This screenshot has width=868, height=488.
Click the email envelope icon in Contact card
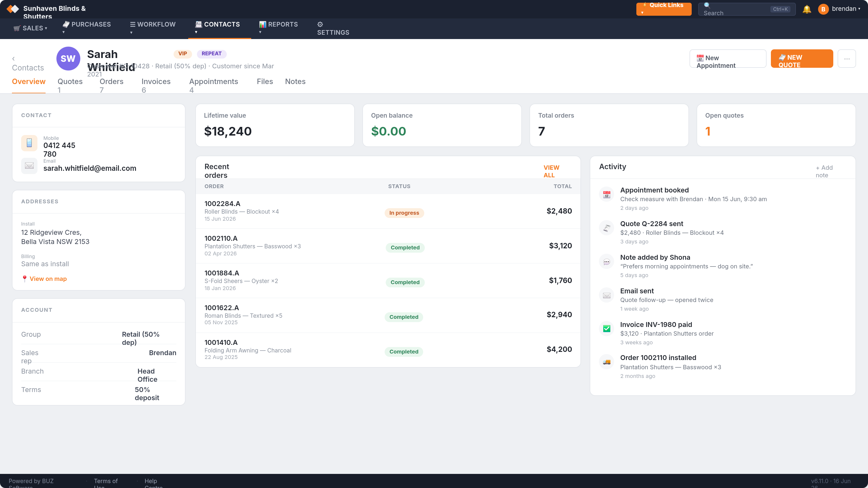(29, 166)
